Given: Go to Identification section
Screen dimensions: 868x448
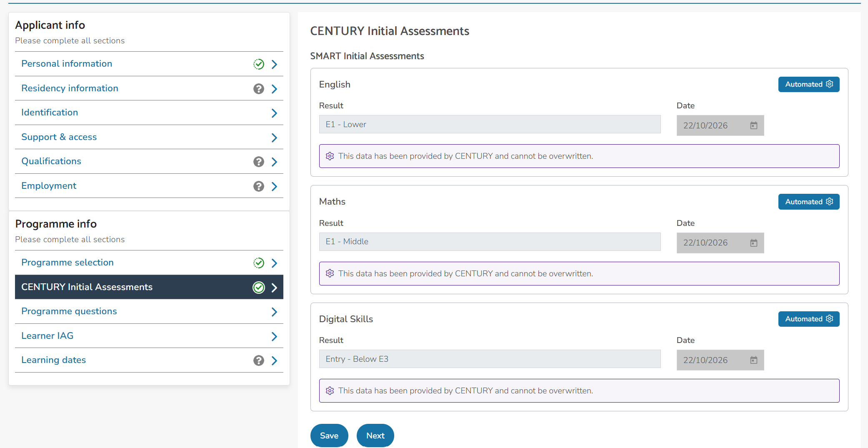Looking at the screenshot, I should pyautogui.click(x=149, y=113).
